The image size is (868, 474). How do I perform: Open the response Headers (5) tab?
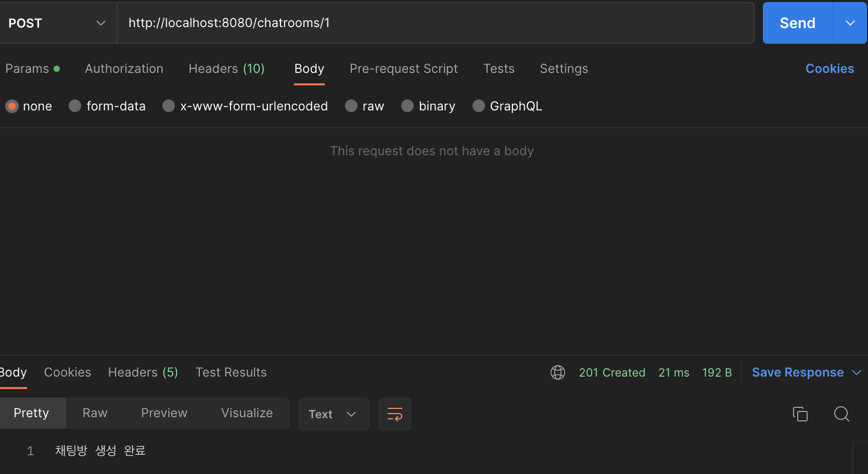(143, 372)
